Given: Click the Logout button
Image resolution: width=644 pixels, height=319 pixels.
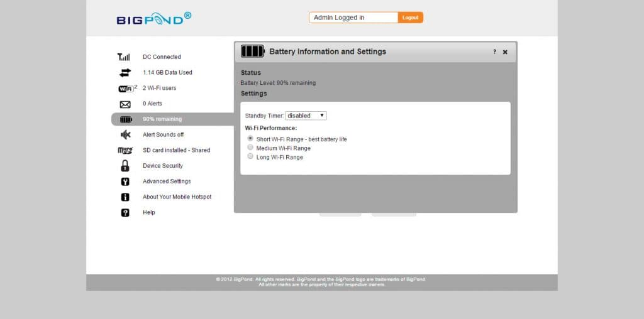Looking at the screenshot, I should coord(410,18).
